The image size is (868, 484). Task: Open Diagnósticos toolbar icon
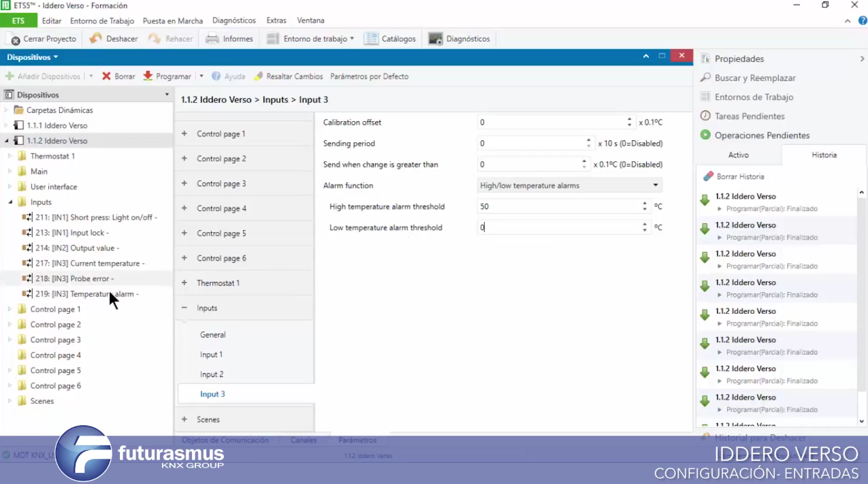click(436, 39)
